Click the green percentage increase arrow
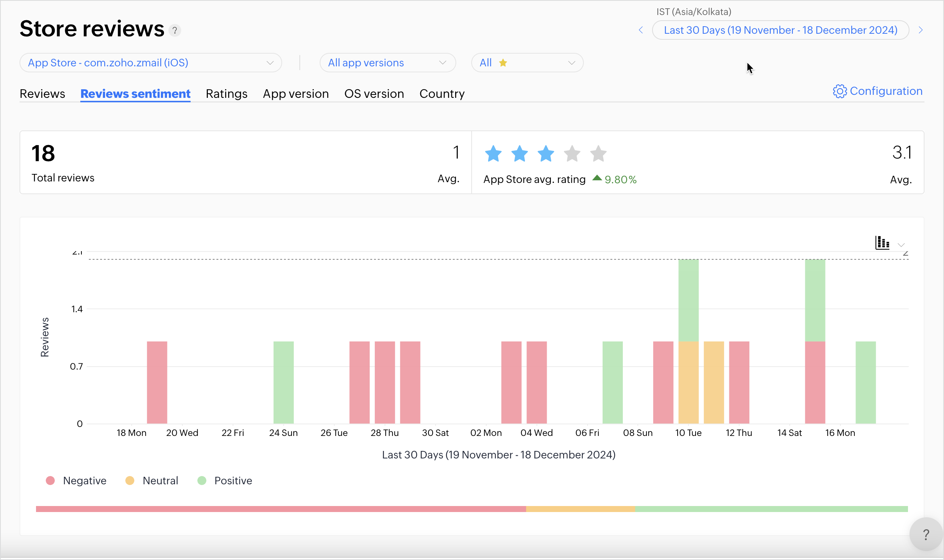 (x=597, y=178)
